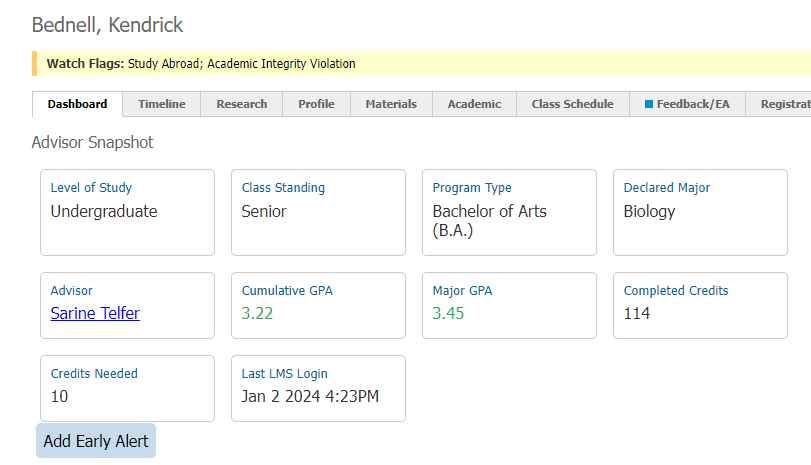Click the Add Early Alert button
The width and height of the screenshot is (811, 465).
coord(96,441)
